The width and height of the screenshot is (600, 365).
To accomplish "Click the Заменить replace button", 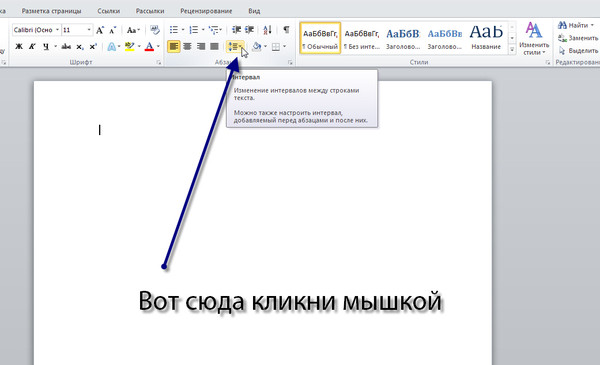I will click(578, 38).
